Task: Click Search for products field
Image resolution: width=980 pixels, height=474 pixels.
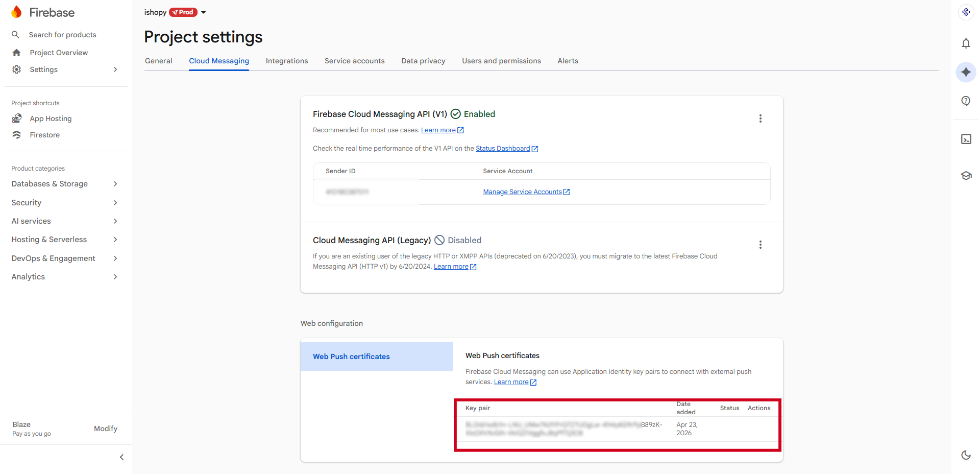Action: tap(62, 35)
